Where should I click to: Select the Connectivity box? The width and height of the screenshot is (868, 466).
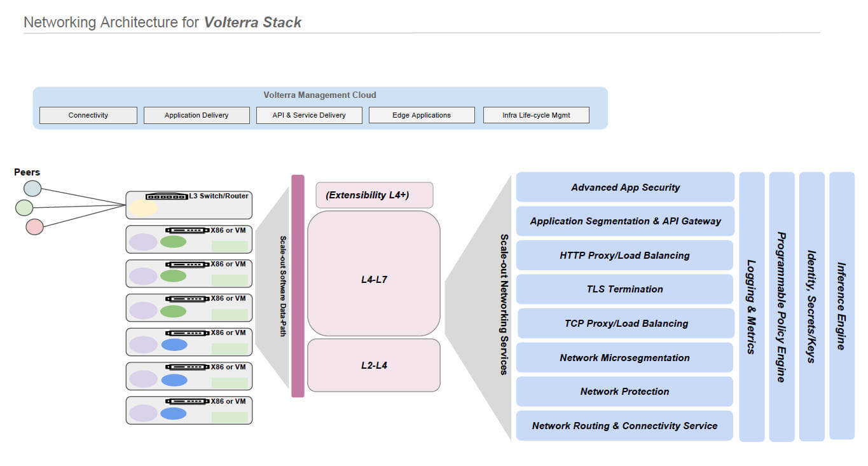tap(88, 115)
